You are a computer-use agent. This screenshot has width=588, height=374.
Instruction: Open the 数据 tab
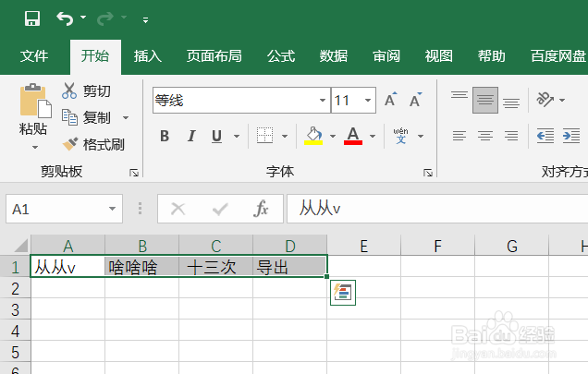point(334,56)
